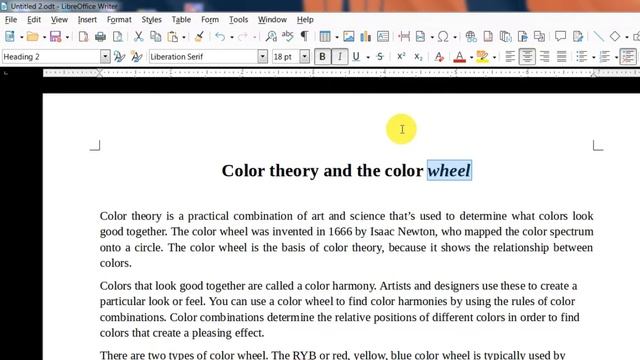Expand the highlighting color palette arrow
This screenshot has width=640, height=360.
click(494, 58)
